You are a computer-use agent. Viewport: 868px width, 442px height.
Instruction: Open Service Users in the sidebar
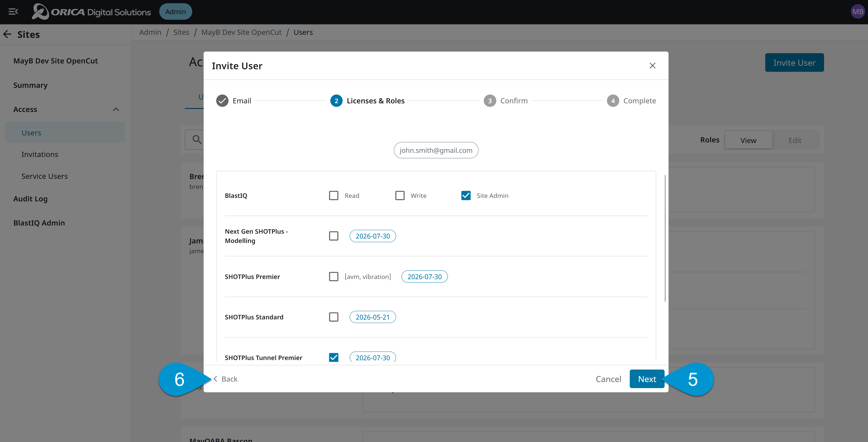point(44,176)
